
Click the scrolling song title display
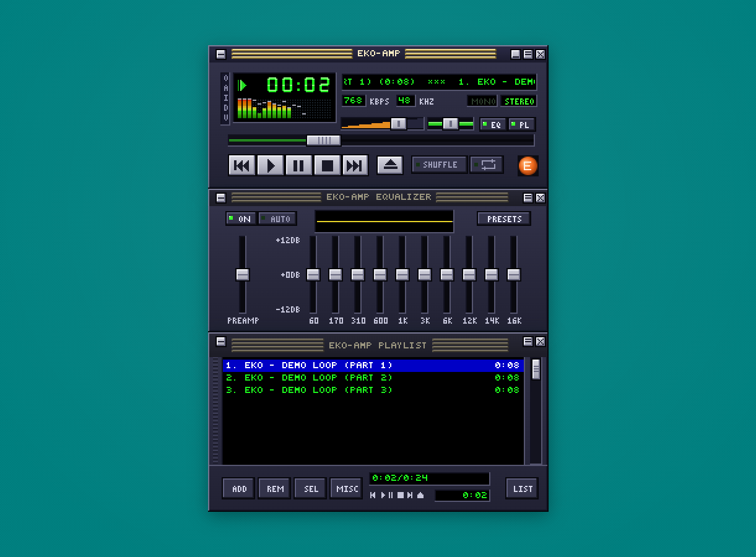coord(440,82)
